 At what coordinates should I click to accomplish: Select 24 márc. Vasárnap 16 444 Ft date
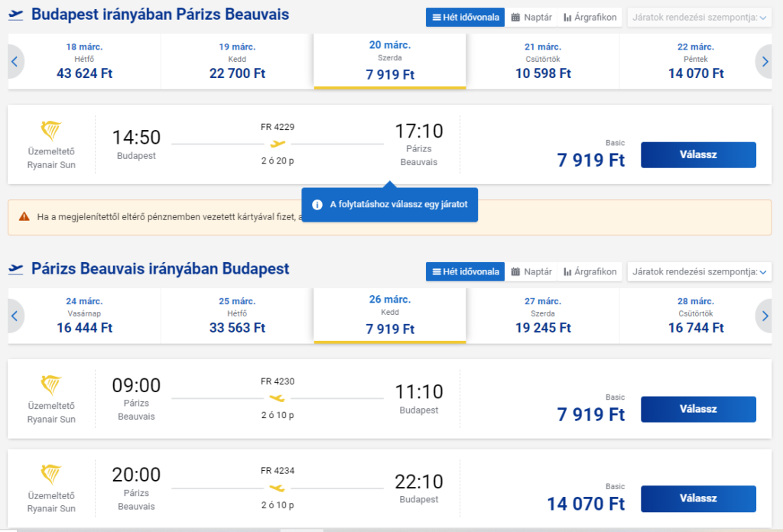tap(84, 316)
